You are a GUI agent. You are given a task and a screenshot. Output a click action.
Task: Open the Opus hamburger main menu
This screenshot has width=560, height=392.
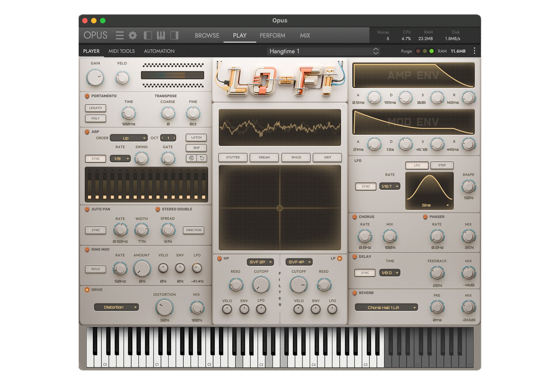tap(120, 35)
